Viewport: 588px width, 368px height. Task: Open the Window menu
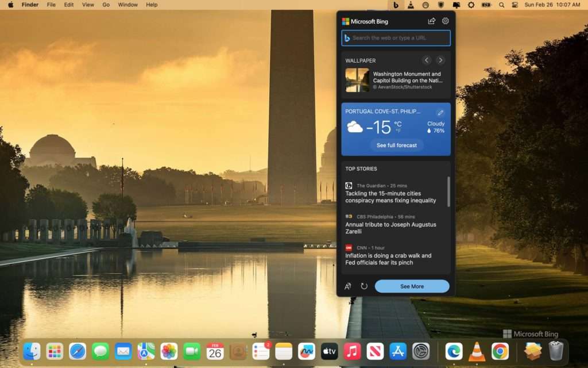128,5
